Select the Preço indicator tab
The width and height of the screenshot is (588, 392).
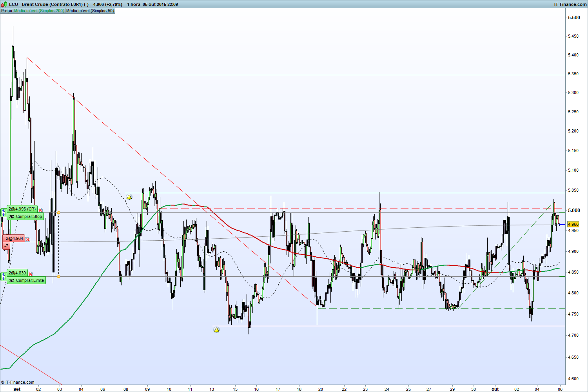click(x=7, y=11)
